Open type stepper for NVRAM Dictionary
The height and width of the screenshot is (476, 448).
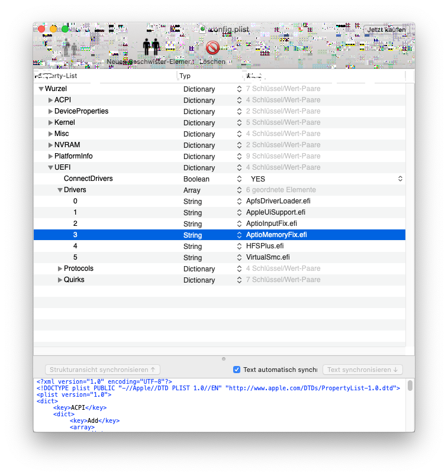[239, 145]
